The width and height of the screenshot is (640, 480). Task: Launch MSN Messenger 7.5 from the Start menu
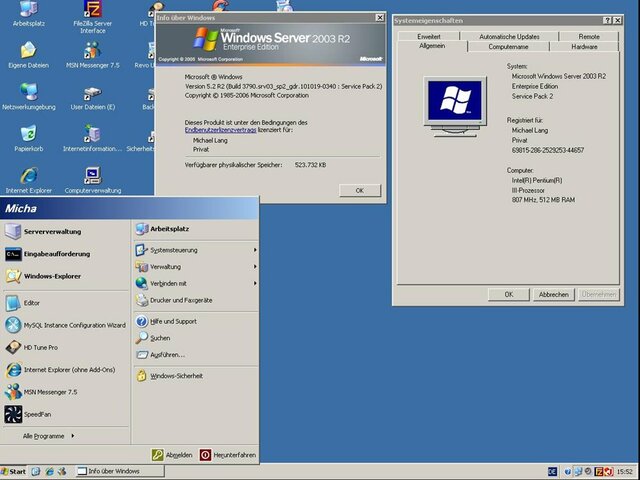tap(64, 392)
